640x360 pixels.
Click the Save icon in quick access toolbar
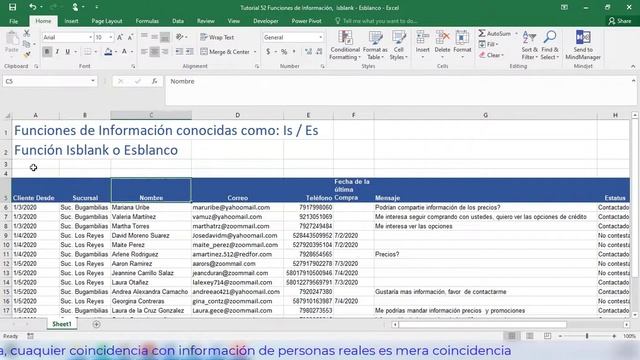point(13,7)
